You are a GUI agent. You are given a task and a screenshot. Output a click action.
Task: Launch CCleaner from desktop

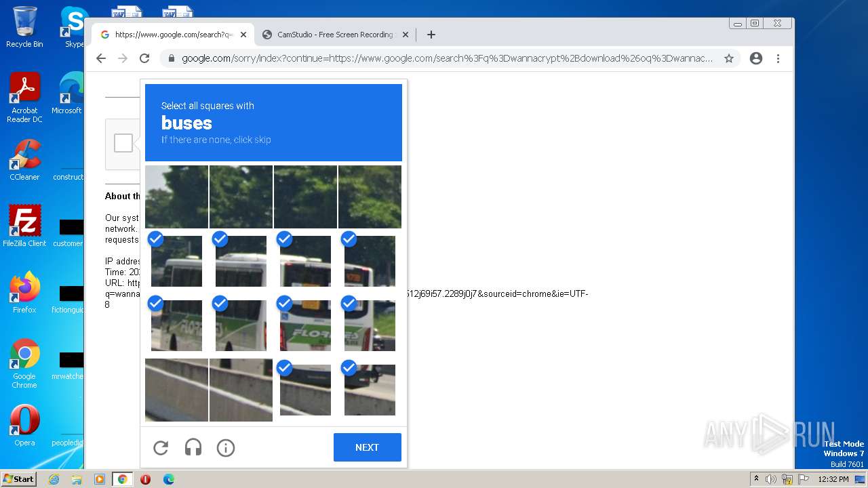point(24,161)
